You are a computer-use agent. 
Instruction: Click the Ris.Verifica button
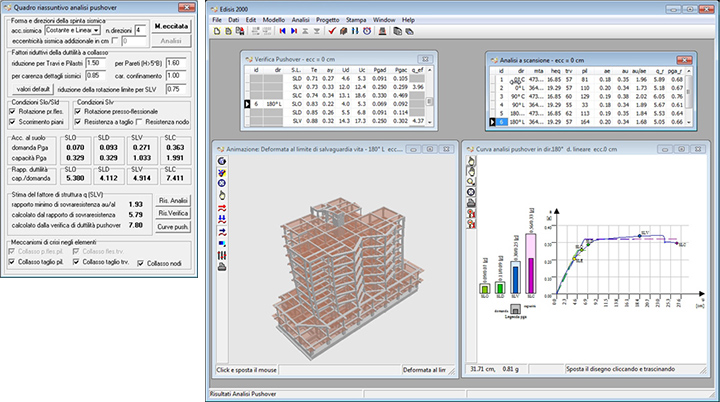(173, 213)
